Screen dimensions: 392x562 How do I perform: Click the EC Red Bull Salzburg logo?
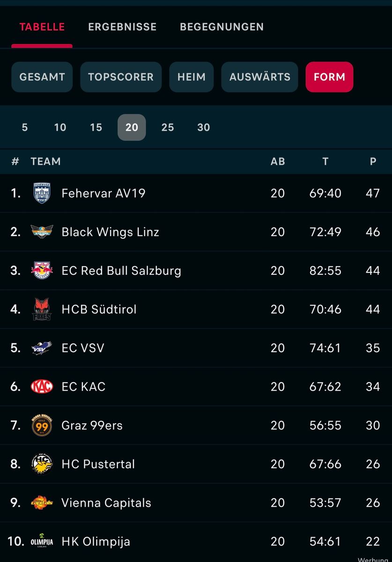coord(42,270)
